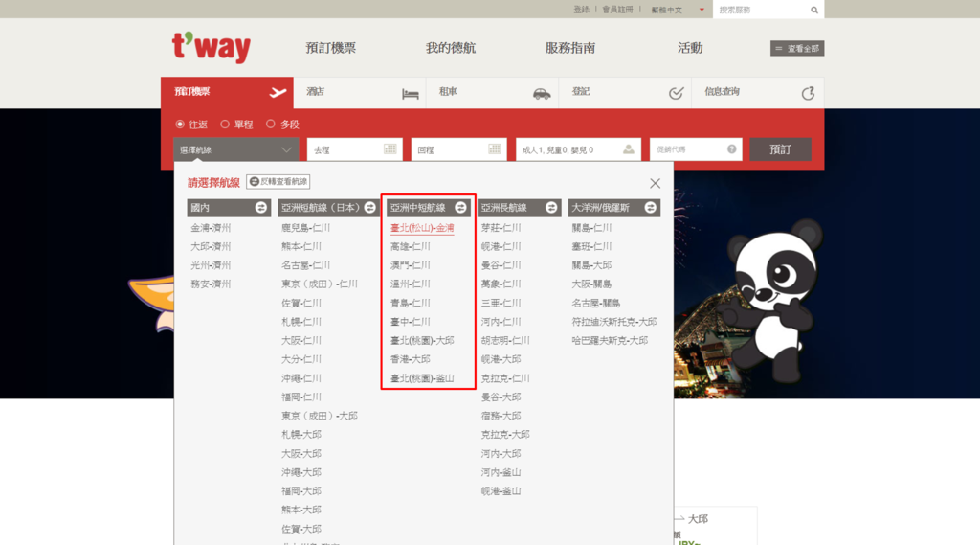980x545 pixels.
Task: Select route 大邱-濟州
Action: 211,246
